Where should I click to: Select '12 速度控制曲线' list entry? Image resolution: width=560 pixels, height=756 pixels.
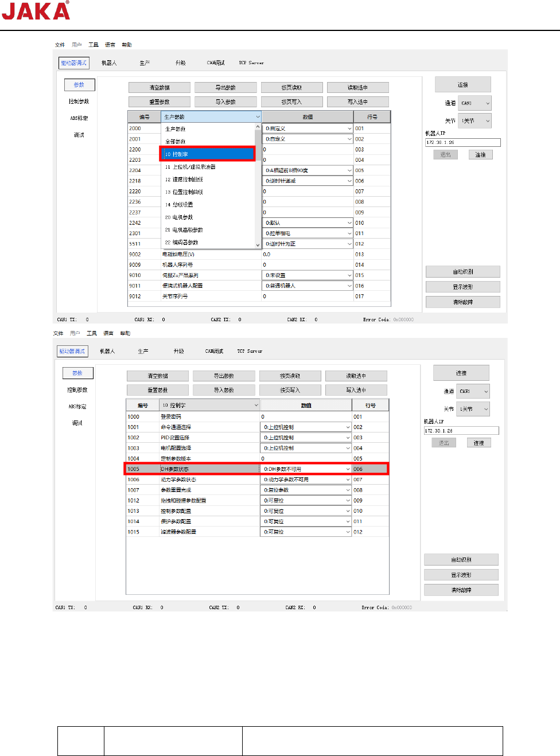point(207,180)
